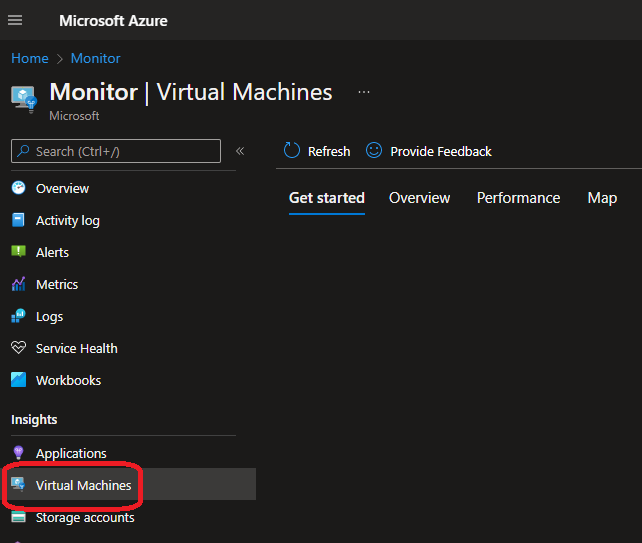Screen dimensions: 642x543
Task: Click the Service Health heart icon
Action: [18, 348]
